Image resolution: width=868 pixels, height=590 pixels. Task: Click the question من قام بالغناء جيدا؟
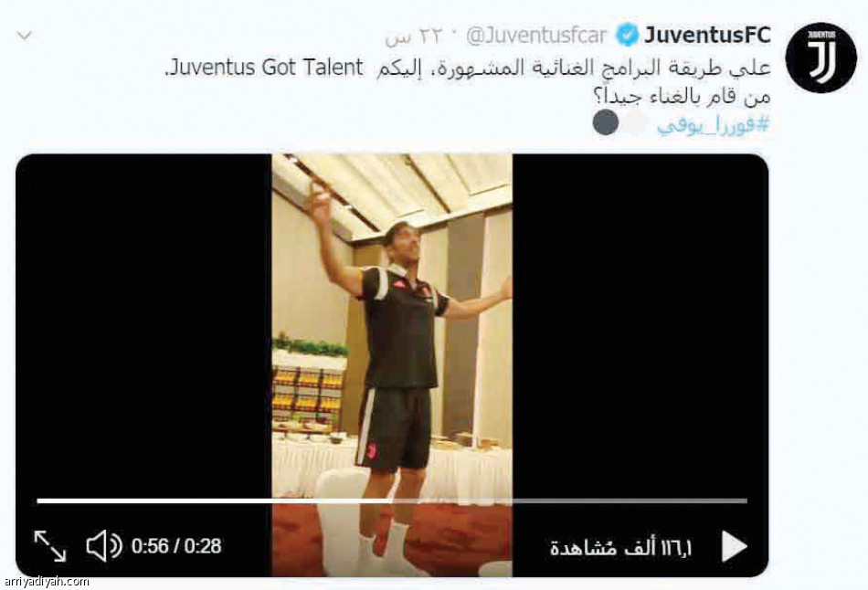(681, 97)
